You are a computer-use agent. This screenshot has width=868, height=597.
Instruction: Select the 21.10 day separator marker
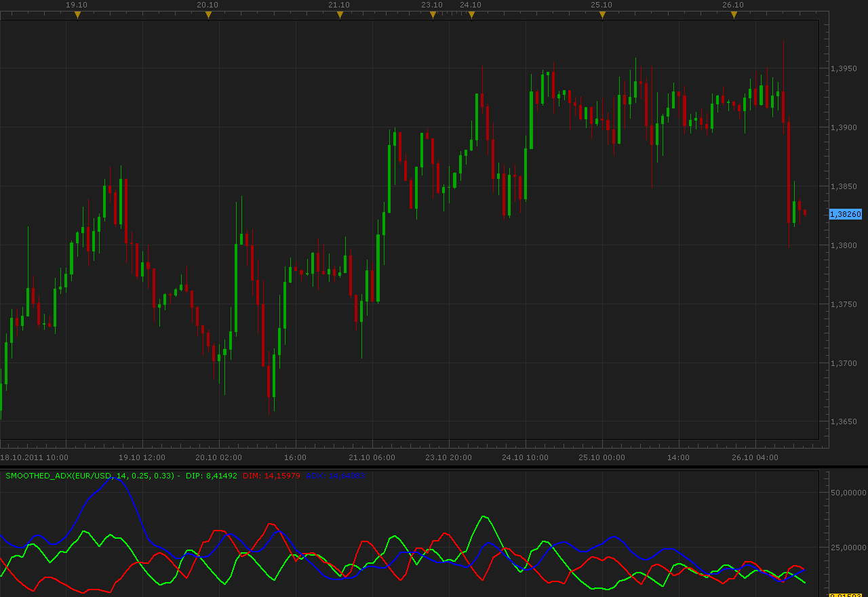pos(340,15)
